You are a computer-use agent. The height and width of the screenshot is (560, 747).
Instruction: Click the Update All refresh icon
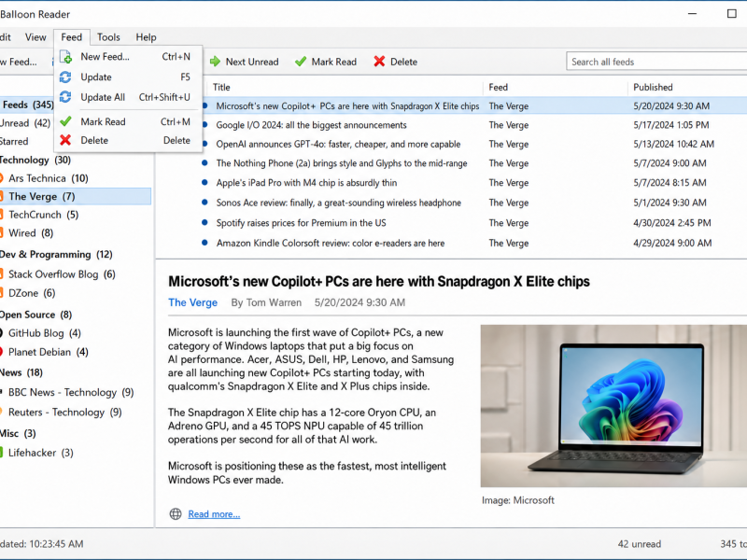[x=65, y=97]
